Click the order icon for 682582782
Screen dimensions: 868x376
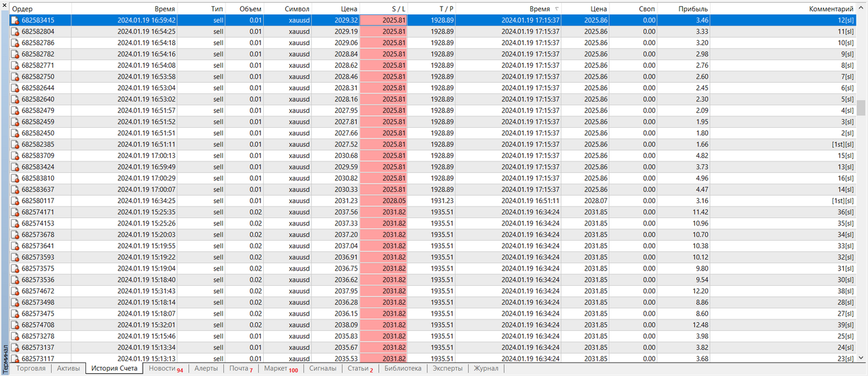point(15,54)
